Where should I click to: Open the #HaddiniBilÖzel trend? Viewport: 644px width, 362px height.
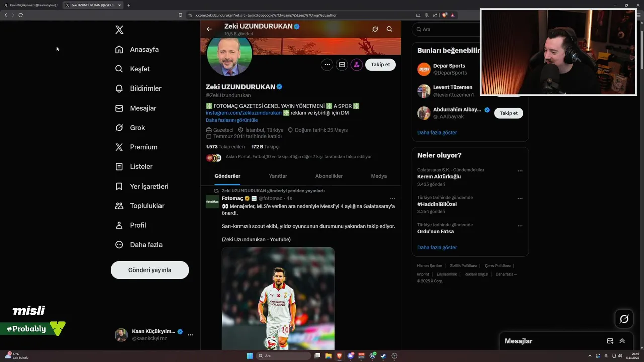click(x=437, y=205)
